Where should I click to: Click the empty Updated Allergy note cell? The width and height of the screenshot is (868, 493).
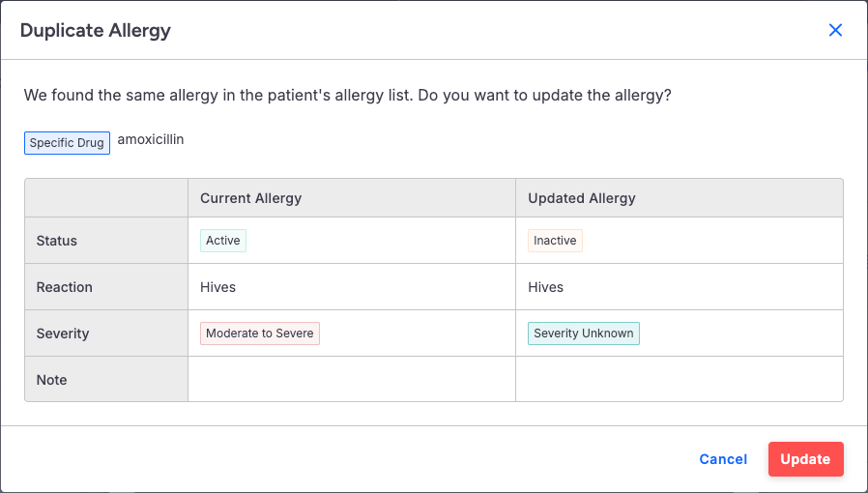point(679,379)
